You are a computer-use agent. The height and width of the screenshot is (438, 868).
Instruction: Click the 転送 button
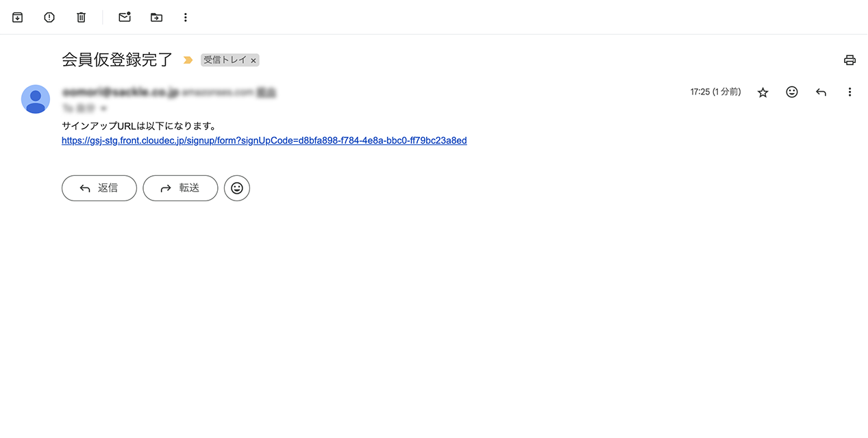(x=180, y=188)
